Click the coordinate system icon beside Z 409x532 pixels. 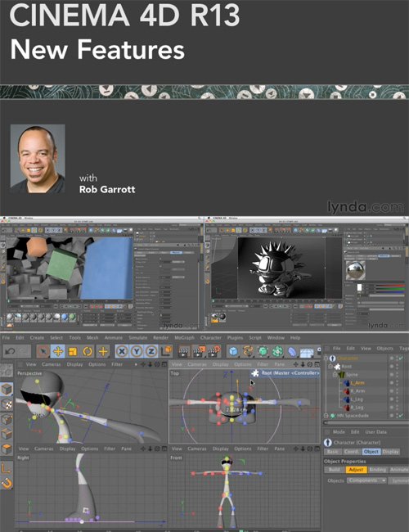(166, 351)
